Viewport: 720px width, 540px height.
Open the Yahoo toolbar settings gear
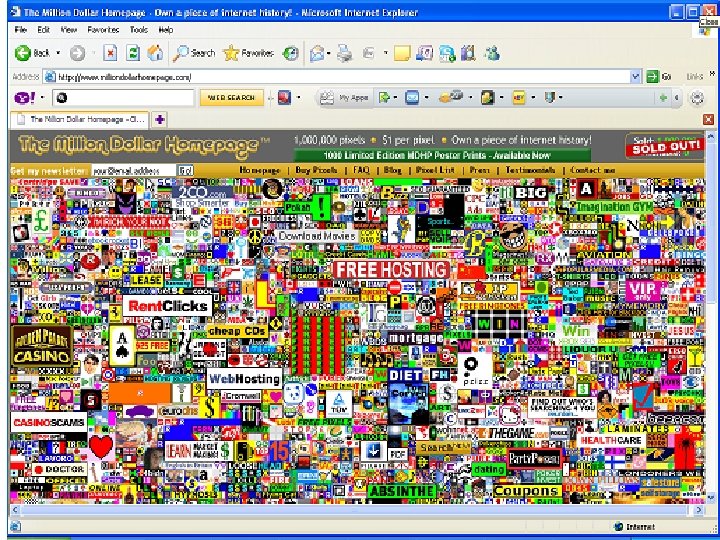coord(697,98)
